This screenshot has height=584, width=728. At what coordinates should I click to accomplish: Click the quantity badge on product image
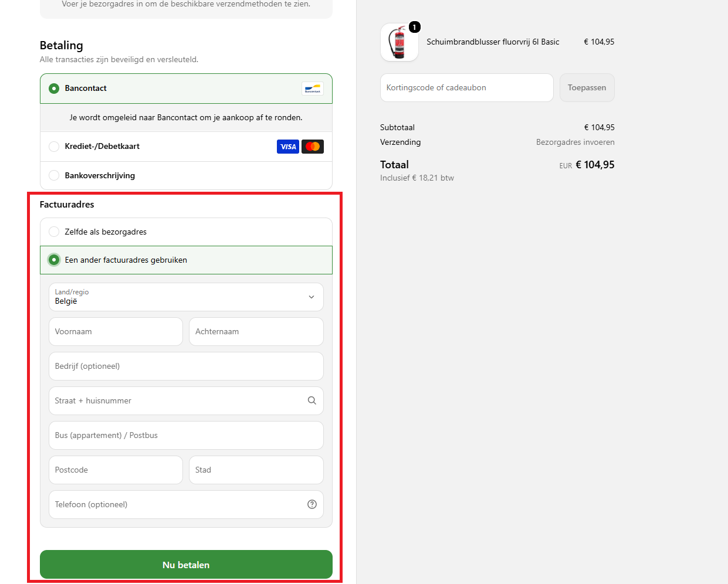(x=414, y=27)
